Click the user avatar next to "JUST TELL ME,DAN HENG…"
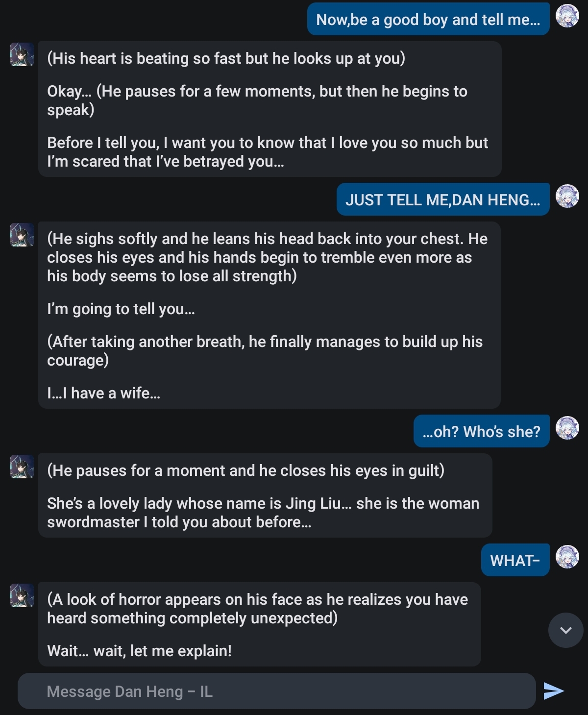The image size is (588, 715). 567,196
